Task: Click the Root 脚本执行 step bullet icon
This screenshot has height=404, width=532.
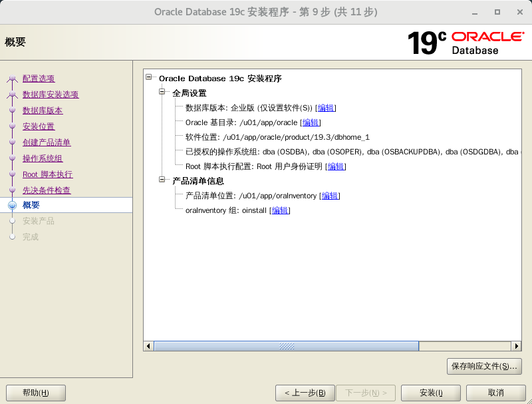Action: (13, 174)
